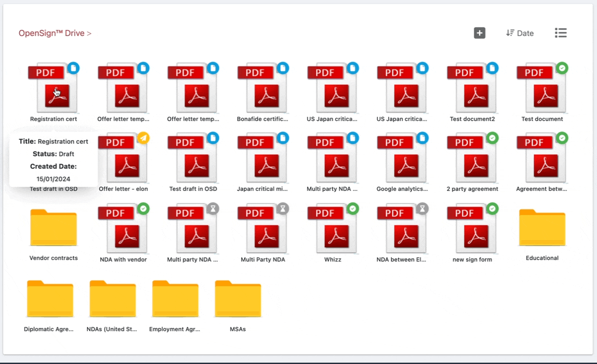
Task: Open the Test document2 PDF
Action: tap(472, 88)
